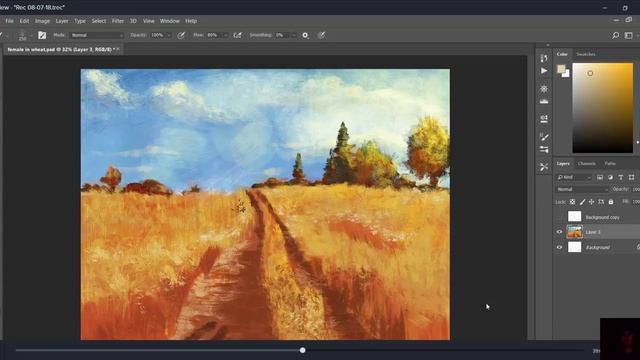640x360 pixels.
Task: Open smoothing options gear
Action: [x=305, y=36]
